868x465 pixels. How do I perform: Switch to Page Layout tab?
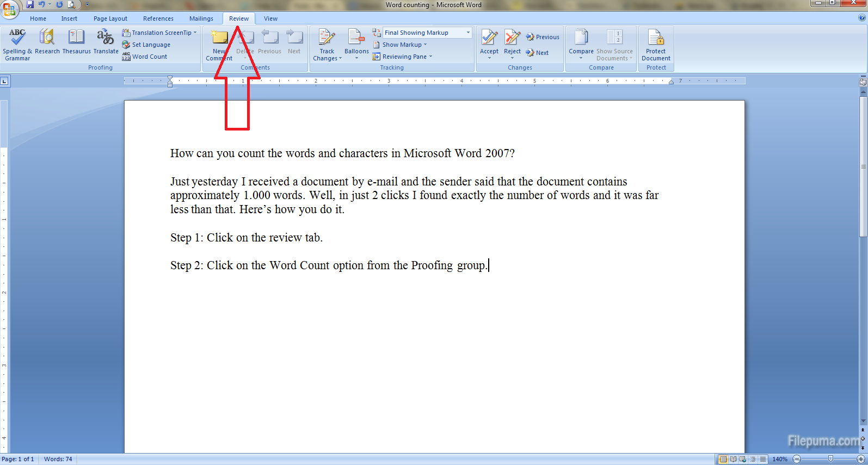click(x=110, y=18)
